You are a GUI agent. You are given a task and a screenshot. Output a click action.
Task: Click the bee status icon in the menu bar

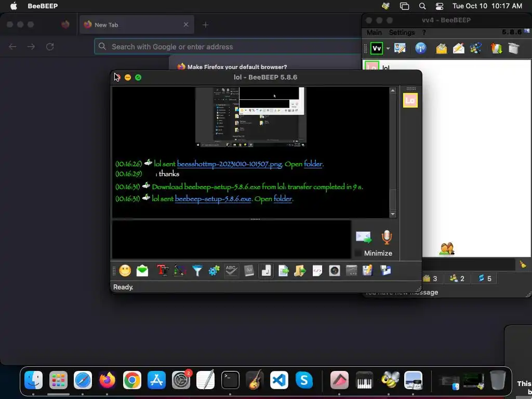tap(386, 6)
